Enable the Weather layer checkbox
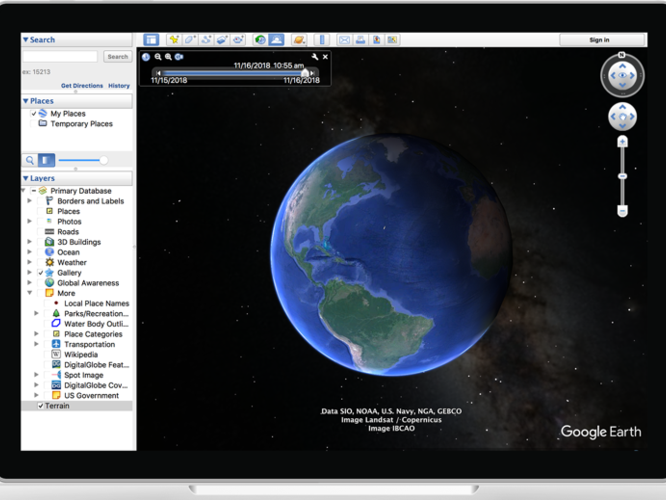 coord(41,263)
